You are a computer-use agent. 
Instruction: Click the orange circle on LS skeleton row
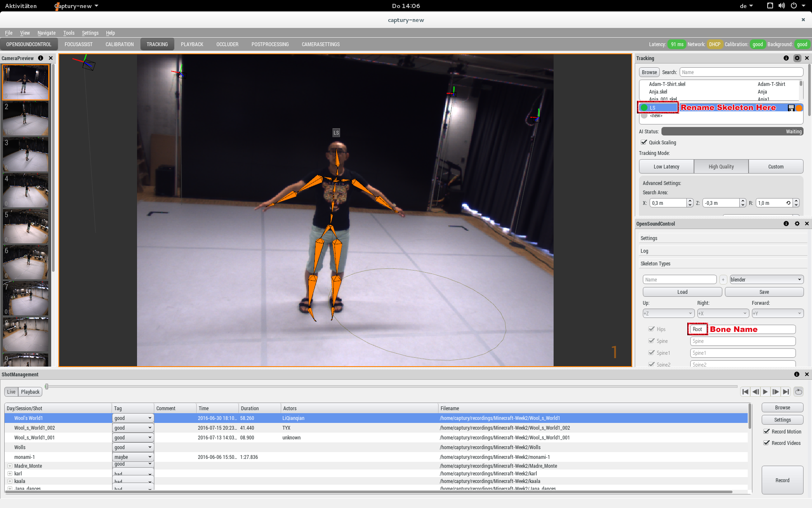tap(799, 108)
